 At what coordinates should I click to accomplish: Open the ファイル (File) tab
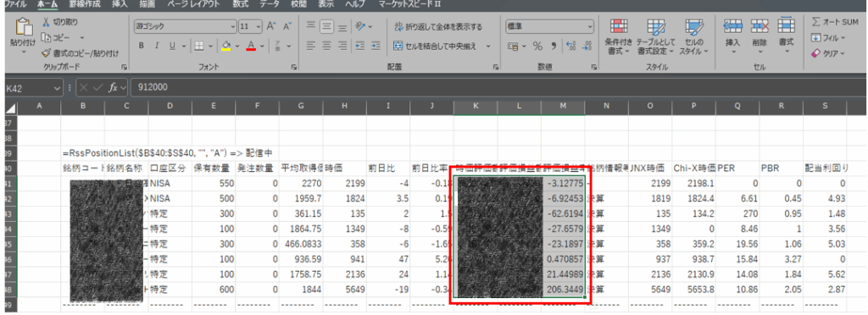point(16,4)
